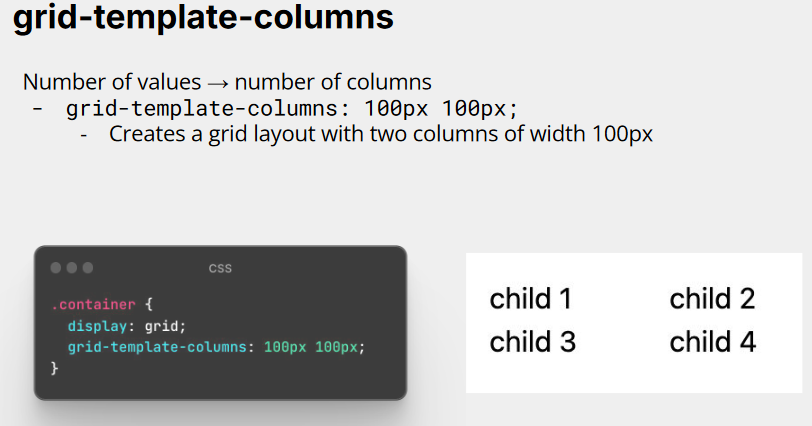
Task: Click child 4 in grid preview
Action: 713,342
